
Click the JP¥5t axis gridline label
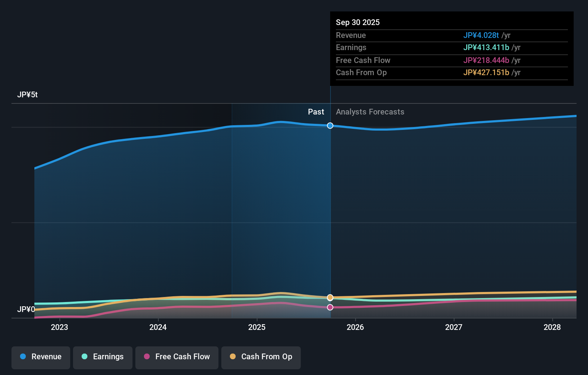28,95
